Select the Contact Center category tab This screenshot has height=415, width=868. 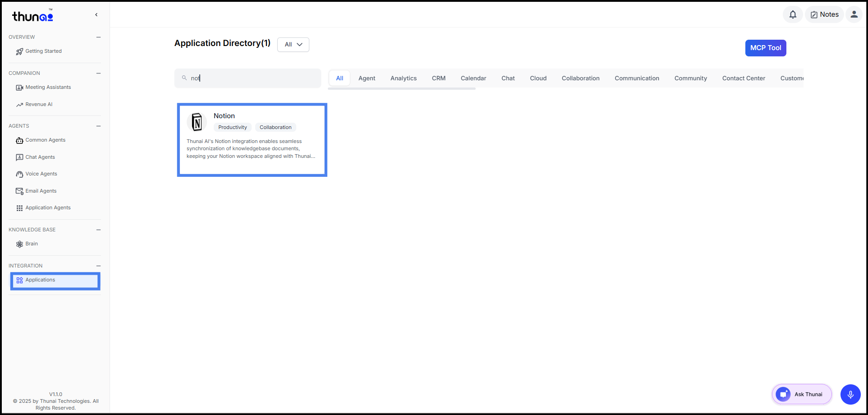click(x=744, y=78)
